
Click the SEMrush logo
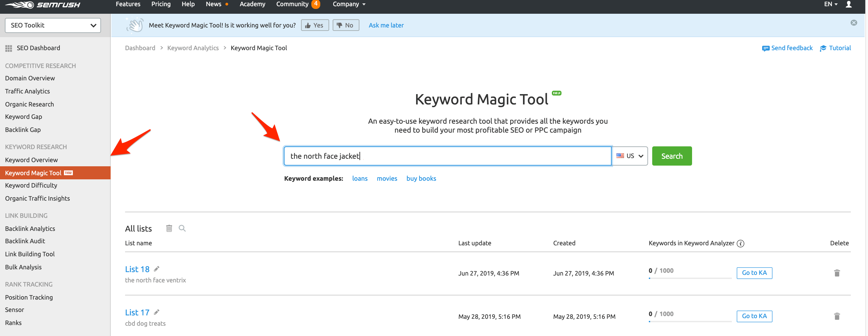[43, 5]
